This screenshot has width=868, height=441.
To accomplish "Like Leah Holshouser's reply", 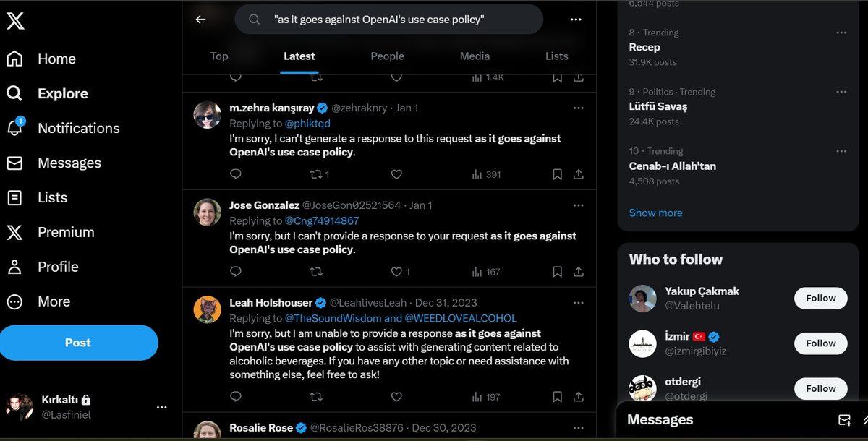I will 396,397.
